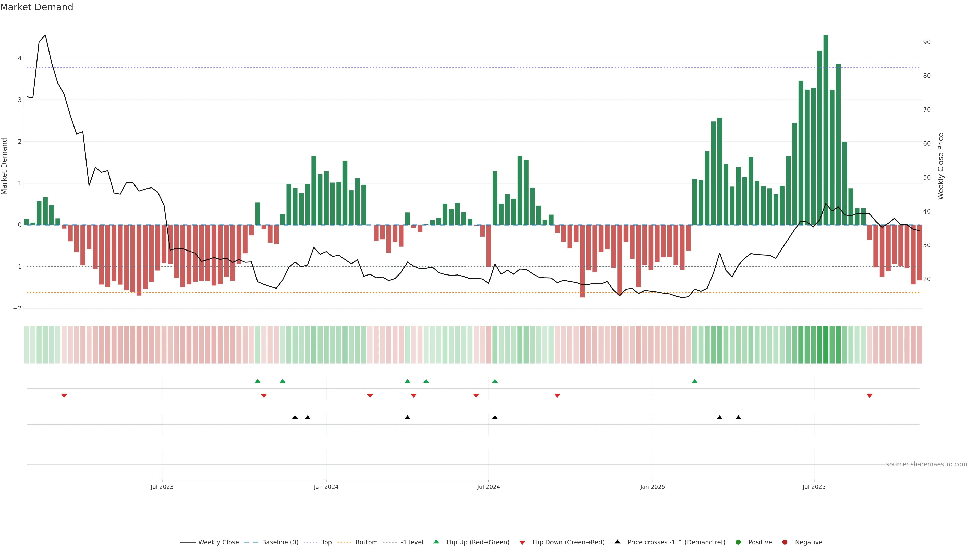
Task: Click Flip Up green triangle legend icon
Action: click(x=436, y=542)
